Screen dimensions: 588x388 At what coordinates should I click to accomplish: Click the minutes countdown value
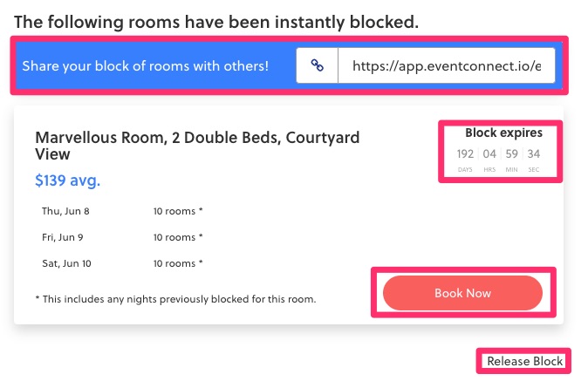[x=512, y=154]
